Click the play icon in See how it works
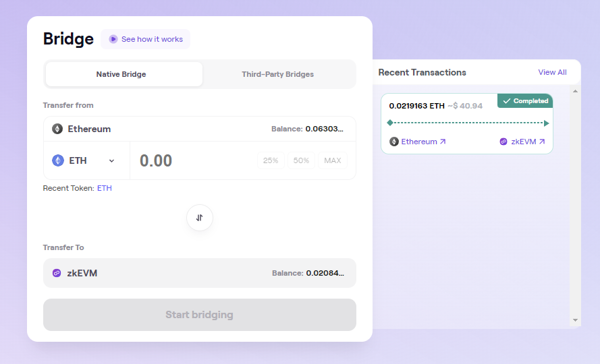This screenshot has width=600, height=364. (x=113, y=39)
